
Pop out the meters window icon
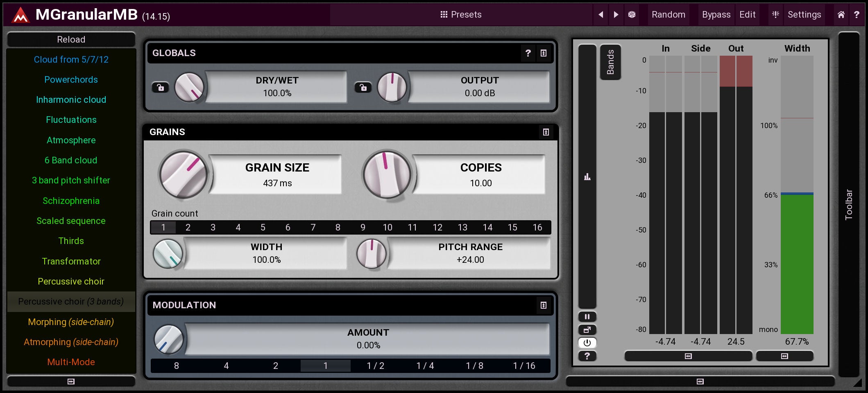point(587,330)
